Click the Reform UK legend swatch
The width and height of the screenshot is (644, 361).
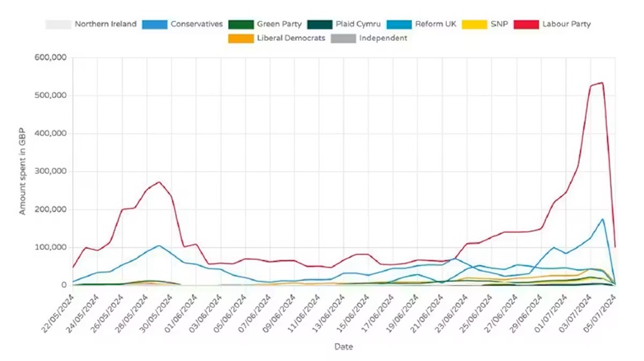pos(400,24)
